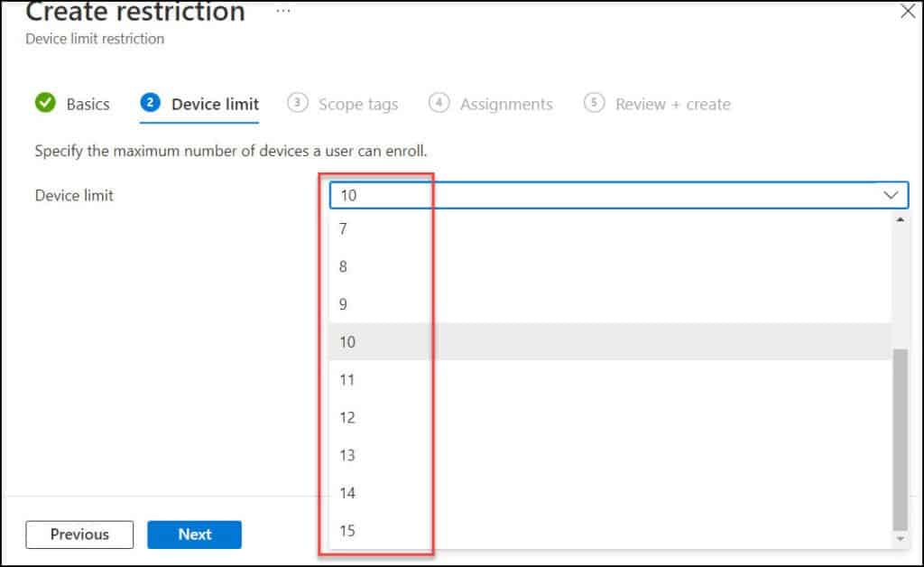
Task: Choose 11 as device limit
Action: click(347, 380)
